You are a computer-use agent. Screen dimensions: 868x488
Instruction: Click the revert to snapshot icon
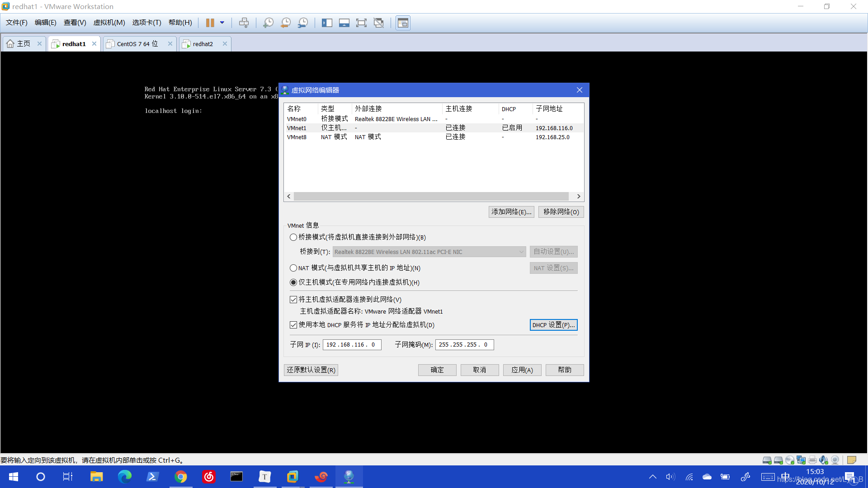pyautogui.click(x=286, y=23)
